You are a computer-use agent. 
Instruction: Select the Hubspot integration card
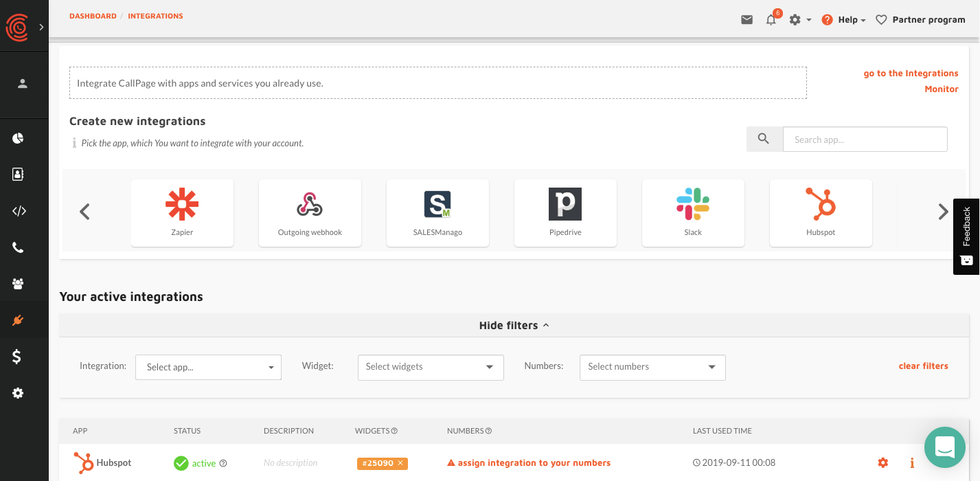tap(821, 212)
